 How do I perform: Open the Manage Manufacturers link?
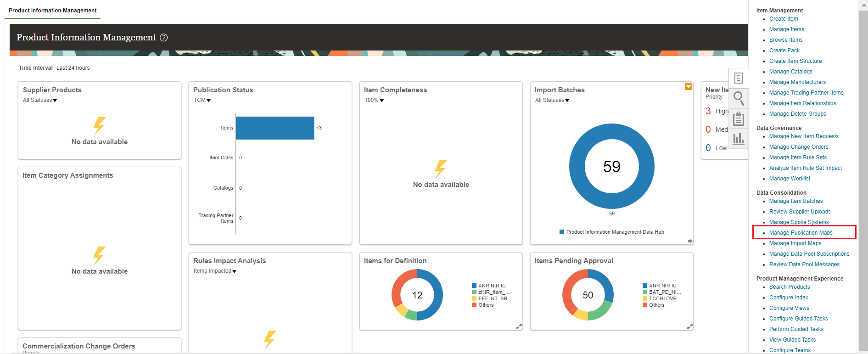[x=797, y=82]
